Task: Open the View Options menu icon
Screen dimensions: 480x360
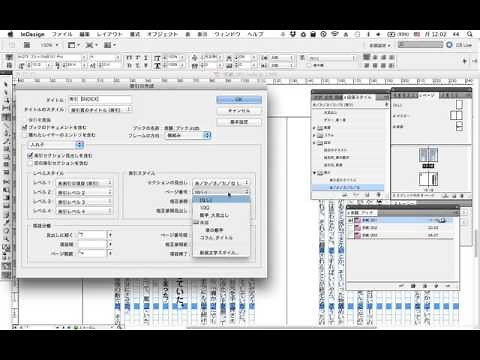Action: tap(73, 45)
